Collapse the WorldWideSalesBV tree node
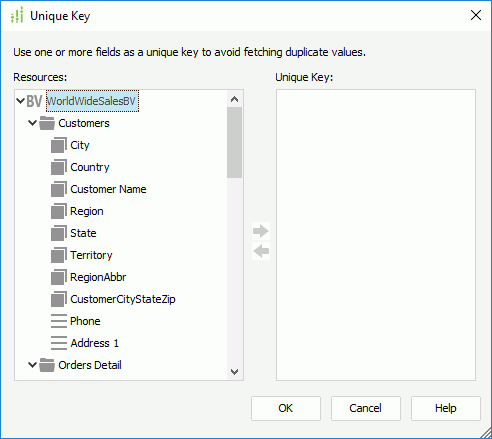This screenshot has height=439, width=492. (x=20, y=100)
